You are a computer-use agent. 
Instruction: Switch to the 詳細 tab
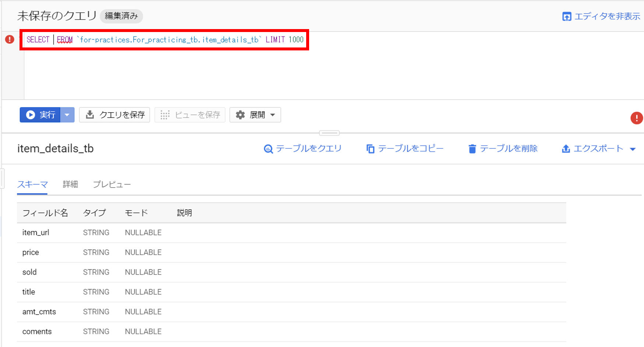pyautogui.click(x=70, y=184)
